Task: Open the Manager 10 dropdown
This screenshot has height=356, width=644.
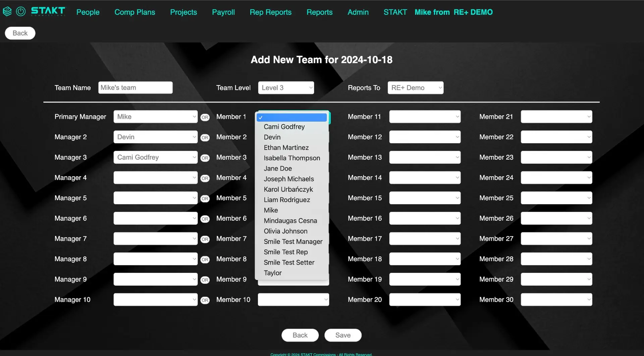Action: 156,300
